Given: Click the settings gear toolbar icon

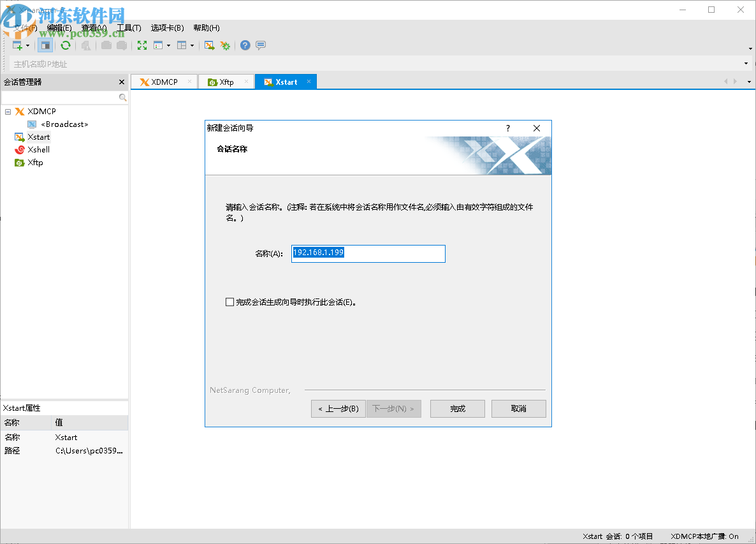Looking at the screenshot, I should [226, 45].
